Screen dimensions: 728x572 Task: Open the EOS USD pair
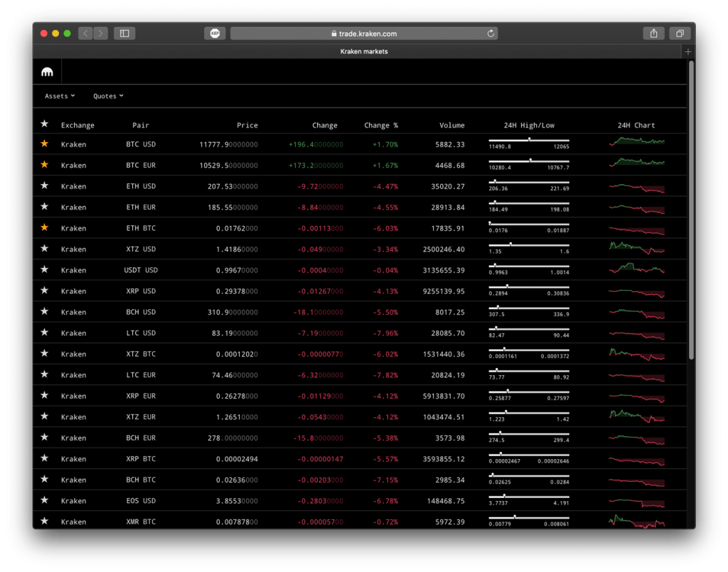coord(141,500)
